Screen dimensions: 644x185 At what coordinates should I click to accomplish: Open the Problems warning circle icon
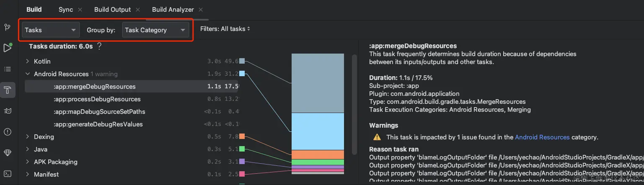(x=7, y=132)
